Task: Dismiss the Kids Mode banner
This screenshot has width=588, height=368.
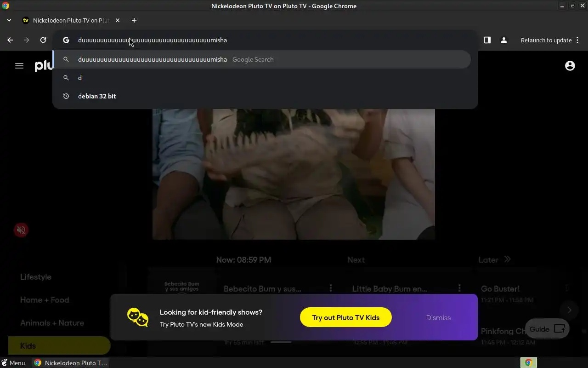Action: (438, 317)
